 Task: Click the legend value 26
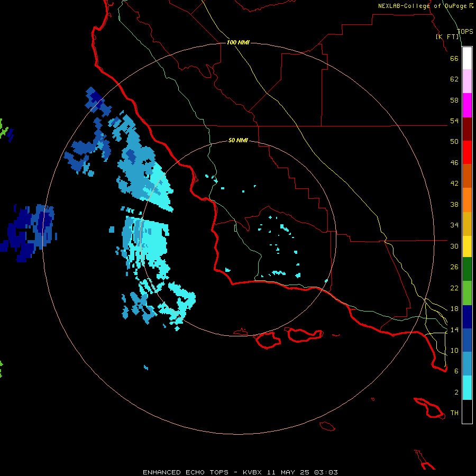click(x=454, y=267)
